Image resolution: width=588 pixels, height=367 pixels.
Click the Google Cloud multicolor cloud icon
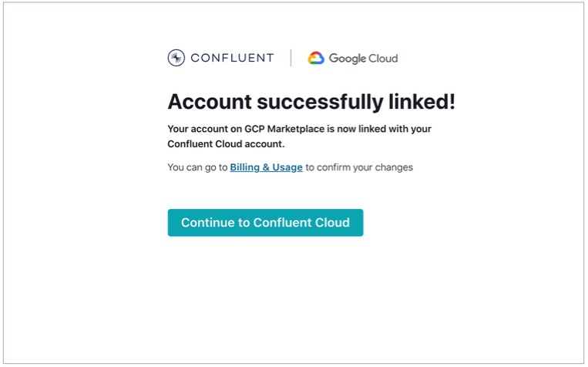(x=316, y=58)
